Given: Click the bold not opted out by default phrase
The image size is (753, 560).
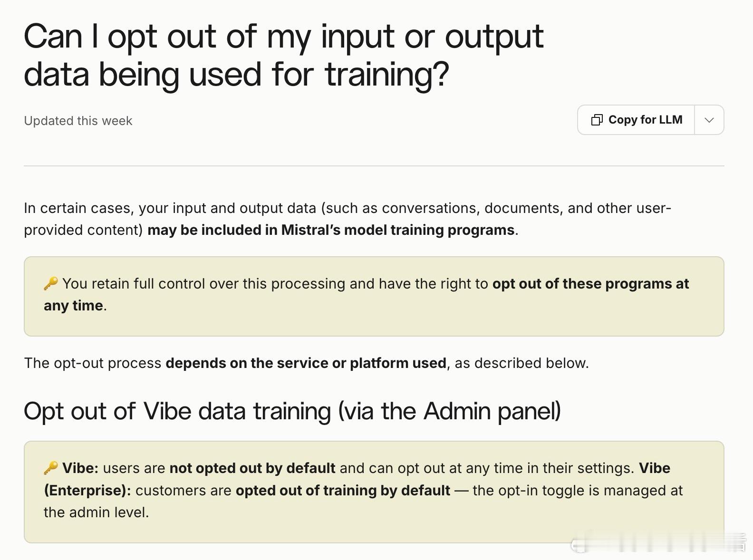Looking at the screenshot, I should coord(252,468).
